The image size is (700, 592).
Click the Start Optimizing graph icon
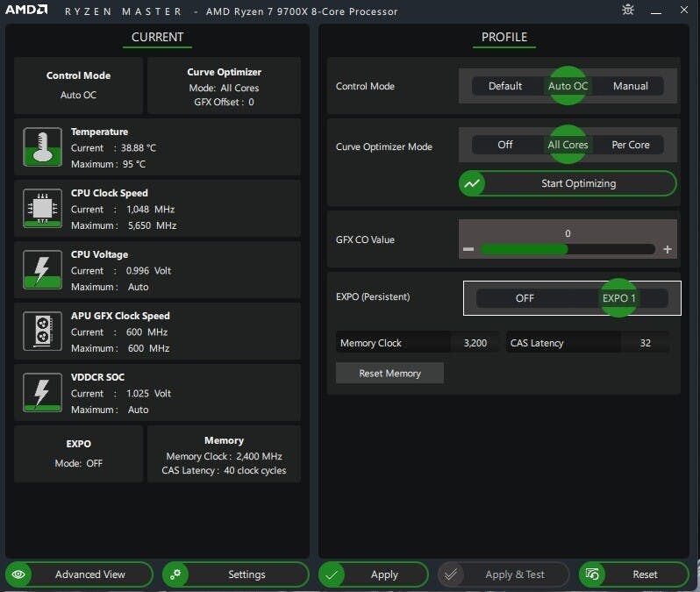click(472, 183)
